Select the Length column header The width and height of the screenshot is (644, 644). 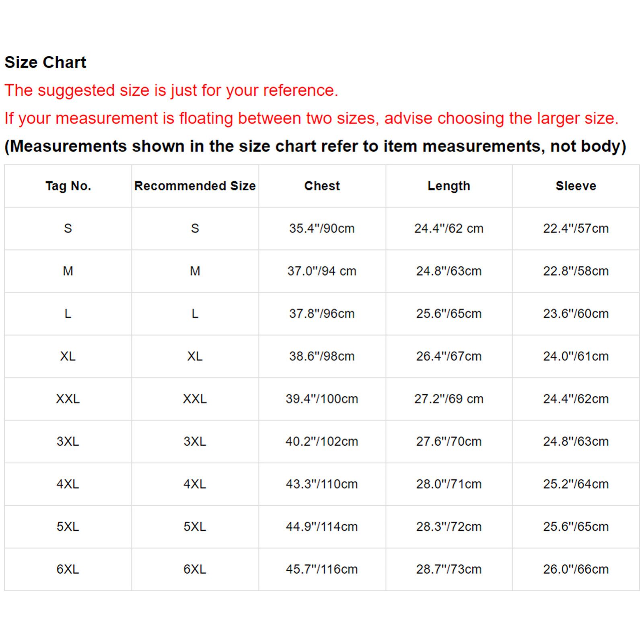(449, 186)
